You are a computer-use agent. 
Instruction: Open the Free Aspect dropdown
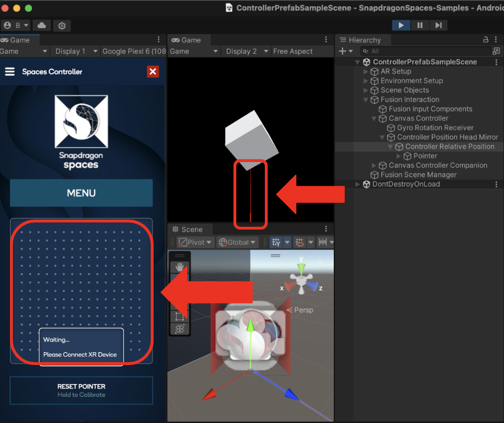click(302, 51)
